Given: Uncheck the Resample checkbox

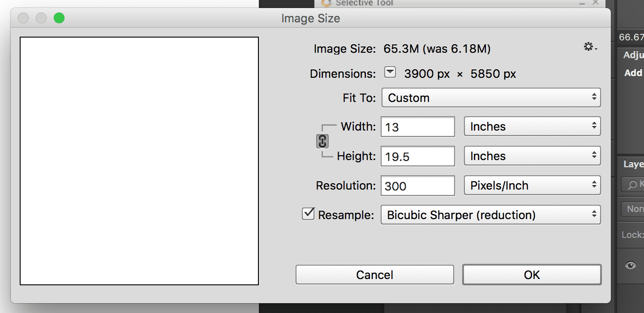Looking at the screenshot, I should pos(309,214).
